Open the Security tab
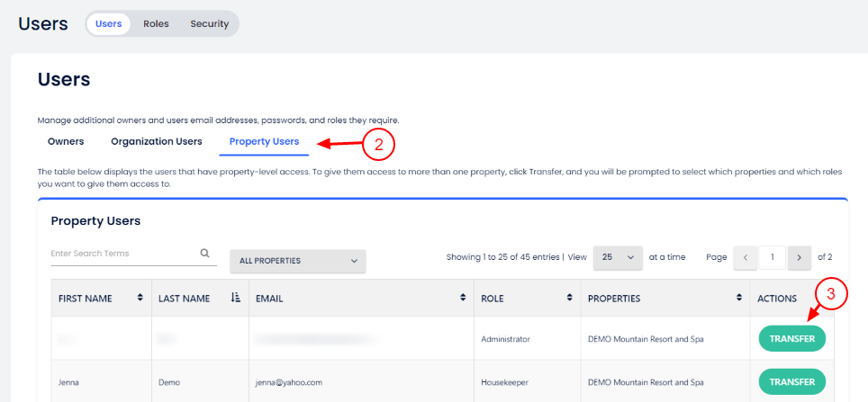The image size is (868, 402). click(x=209, y=24)
